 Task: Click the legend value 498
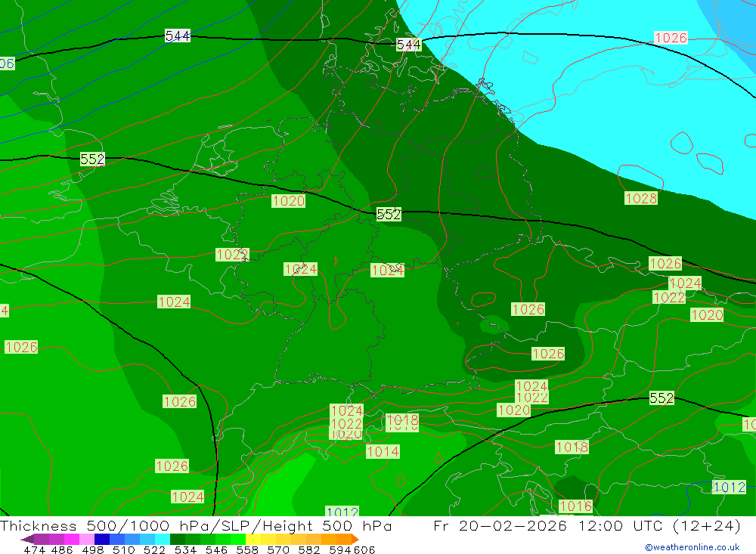click(x=92, y=550)
